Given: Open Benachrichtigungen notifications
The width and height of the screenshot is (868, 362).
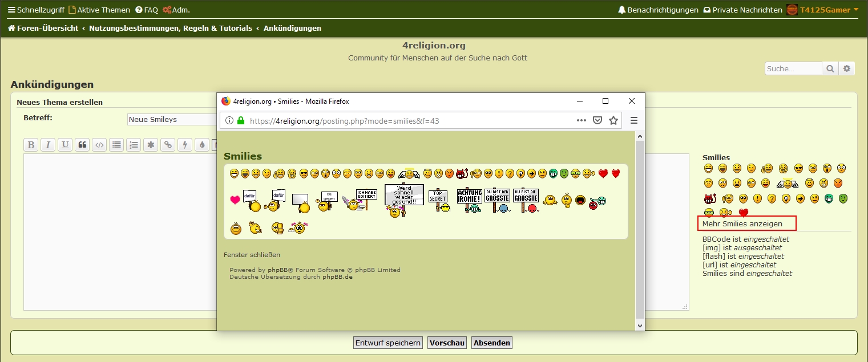Looking at the screenshot, I should point(658,10).
